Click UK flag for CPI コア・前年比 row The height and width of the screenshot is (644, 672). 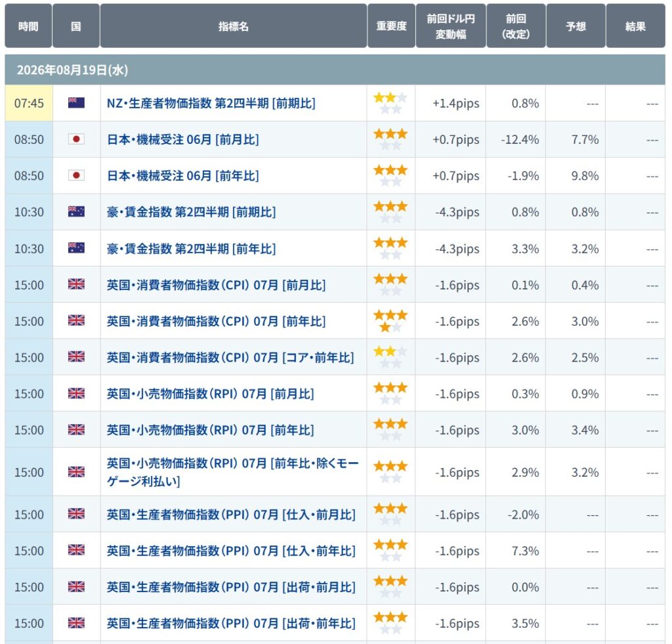tap(76, 356)
